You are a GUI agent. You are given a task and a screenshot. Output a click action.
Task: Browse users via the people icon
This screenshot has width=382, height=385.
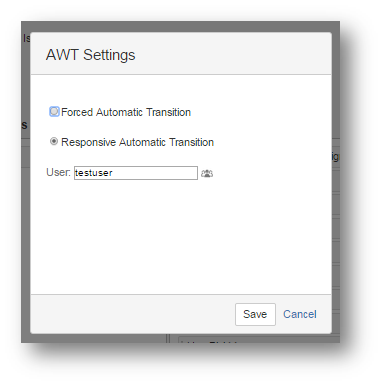point(207,173)
